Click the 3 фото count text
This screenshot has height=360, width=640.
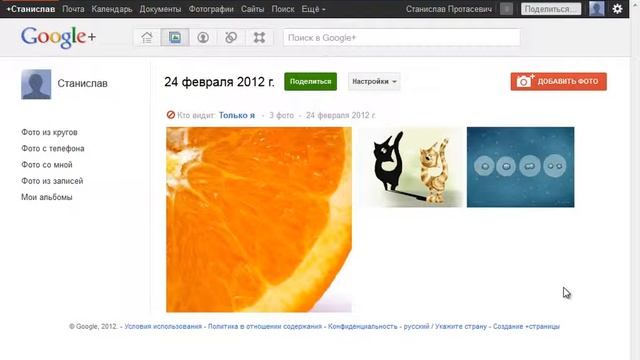pyautogui.click(x=281, y=116)
